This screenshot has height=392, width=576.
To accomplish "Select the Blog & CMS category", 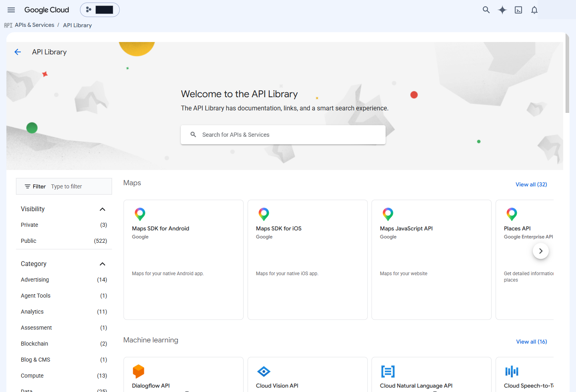I will (64, 360).
